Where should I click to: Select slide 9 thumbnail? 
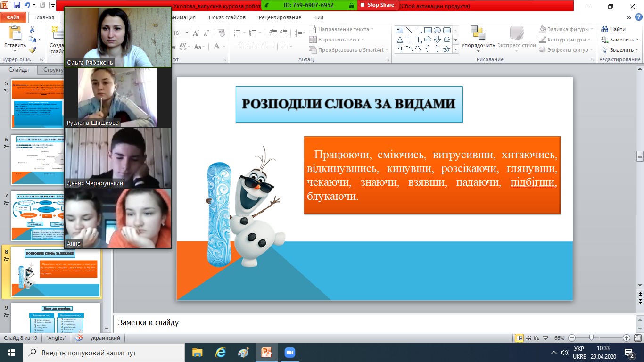point(56,318)
